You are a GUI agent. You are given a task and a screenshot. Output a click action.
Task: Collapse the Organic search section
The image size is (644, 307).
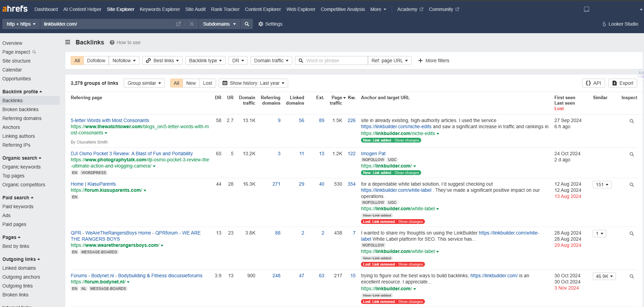point(22,158)
